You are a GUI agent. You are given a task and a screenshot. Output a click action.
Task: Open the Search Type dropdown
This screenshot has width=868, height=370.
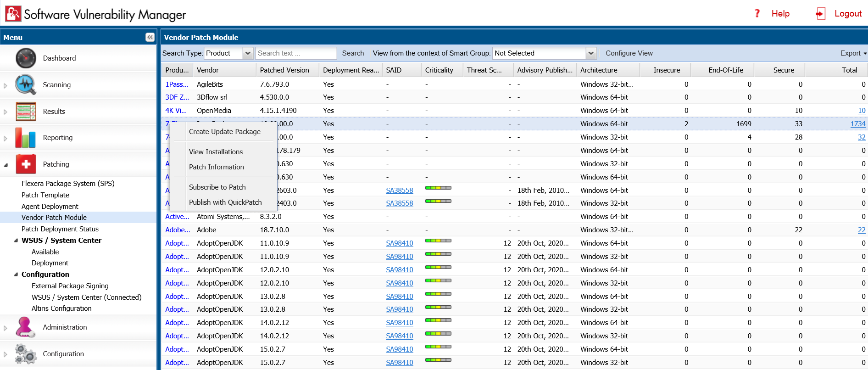(248, 53)
